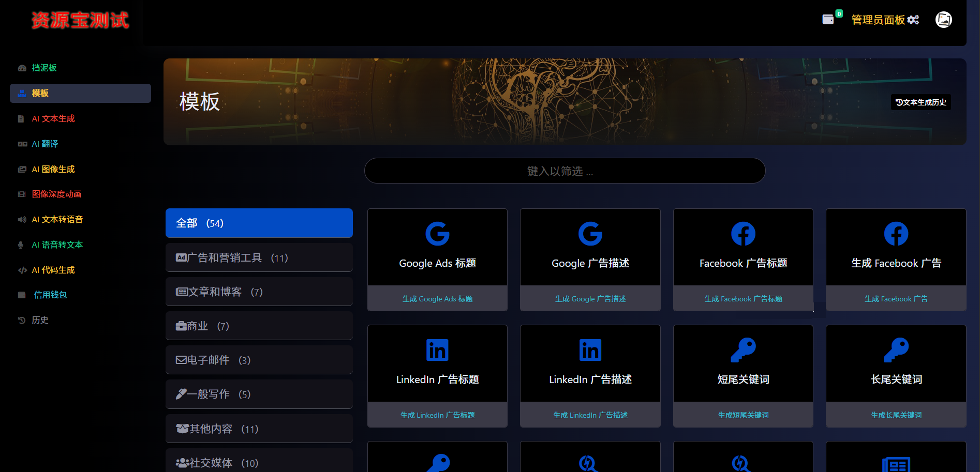Click the 短尾关键词 key icon
The height and width of the screenshot is (472, 980).
pyautogui.click(x=743, y=350)
